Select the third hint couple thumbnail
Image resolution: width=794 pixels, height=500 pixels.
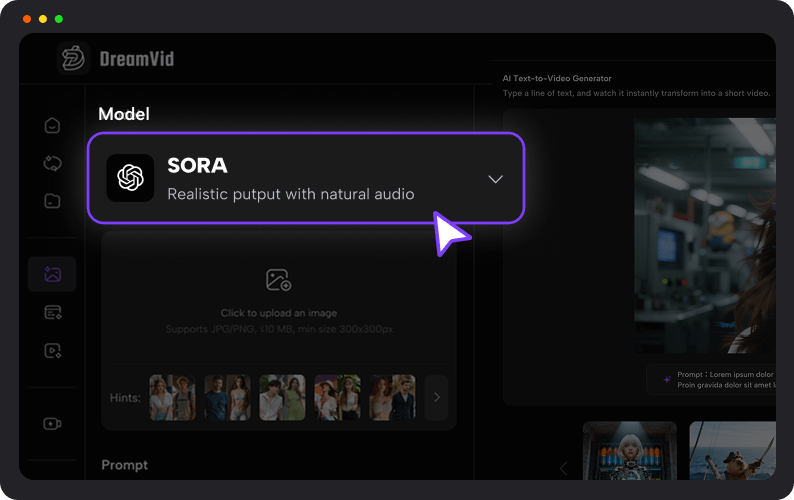tap(282, 398)
